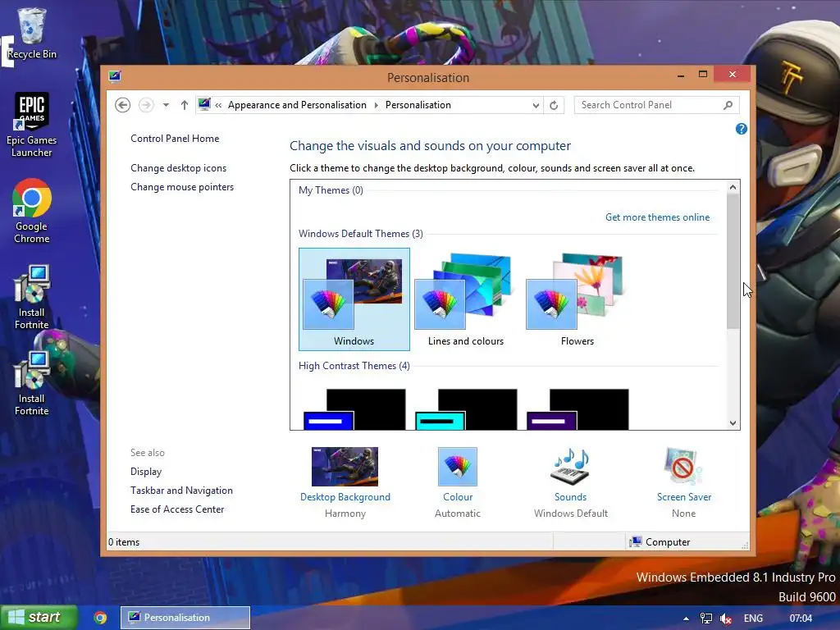Viewport: 840px width, 630px height.
Task: Select the Windows theme
Action: 354,299
